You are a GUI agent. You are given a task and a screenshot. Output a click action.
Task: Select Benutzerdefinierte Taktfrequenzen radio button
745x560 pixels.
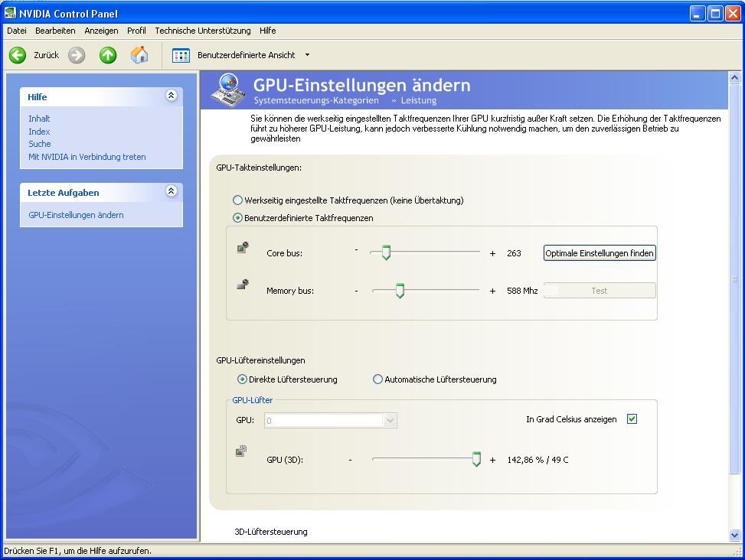click(237, 218)
